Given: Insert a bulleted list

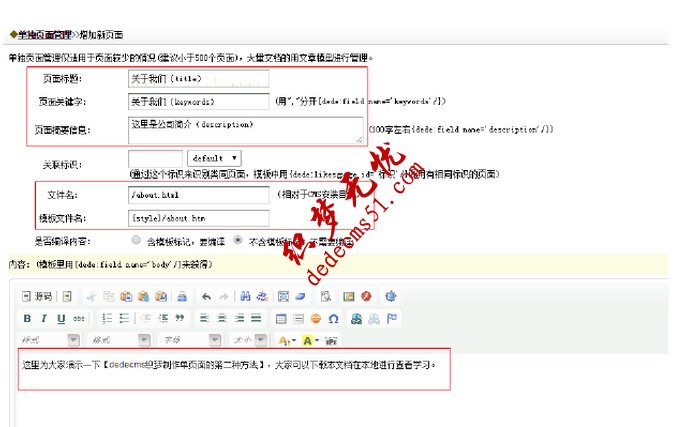Looking at the screenshot, I should (x=125, y=318).
